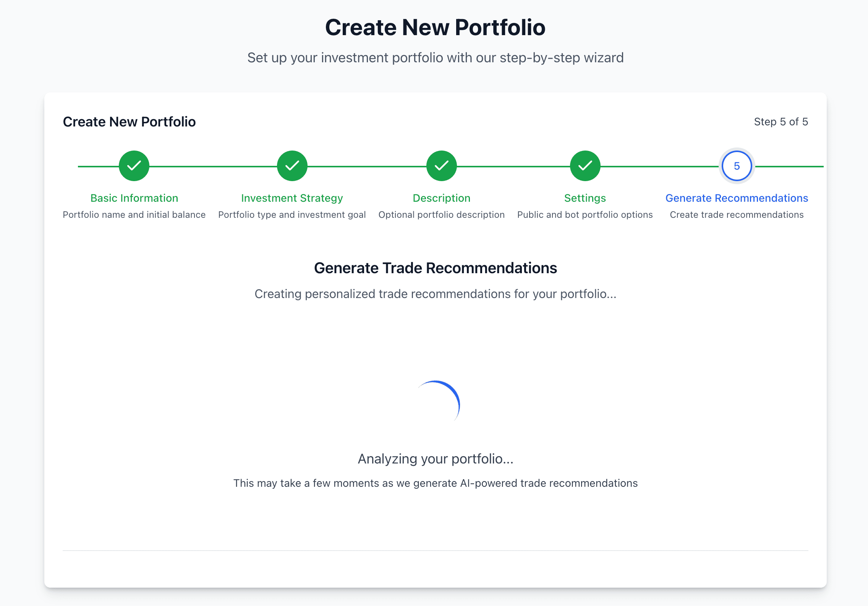Go back to the Basic Information step
This screenshot has height=606, width=868.
pos(134,198)
